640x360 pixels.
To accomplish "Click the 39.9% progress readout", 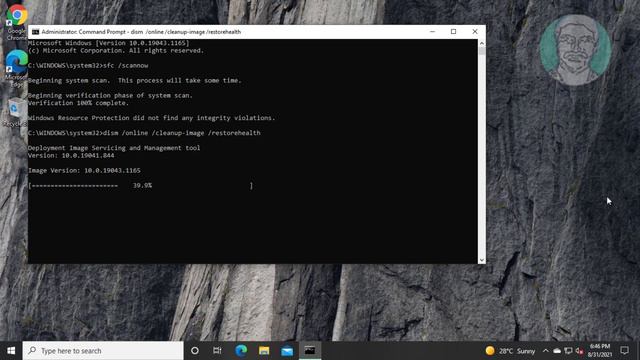I will (x=142, y=185).
